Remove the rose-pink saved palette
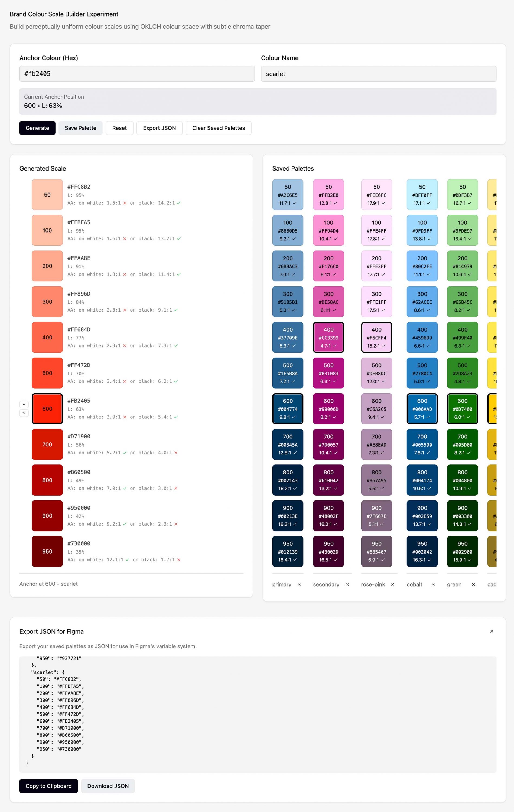514x812 pixels. pyautogui.click(x=392, y=584)
